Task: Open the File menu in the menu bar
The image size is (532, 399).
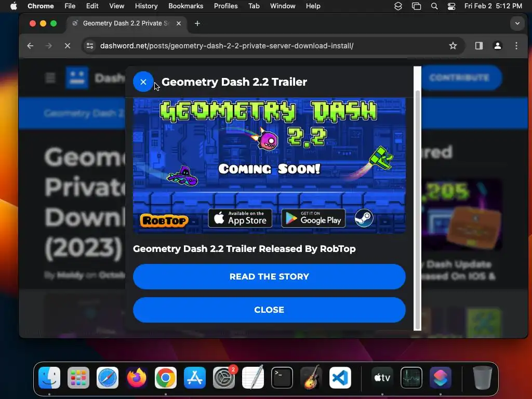Action: 70,6
